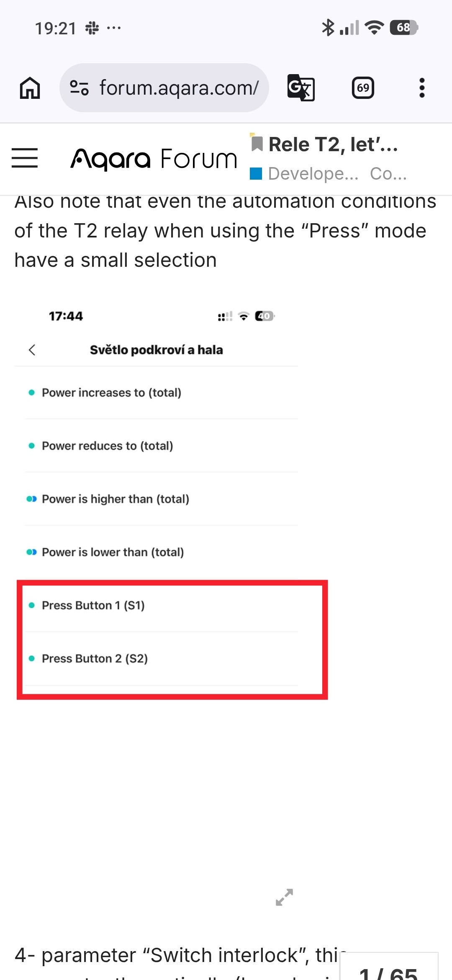Viewport: 452px width, 980px height.
Task: Tap the Google Translate icon
Action: pos(301,88)
